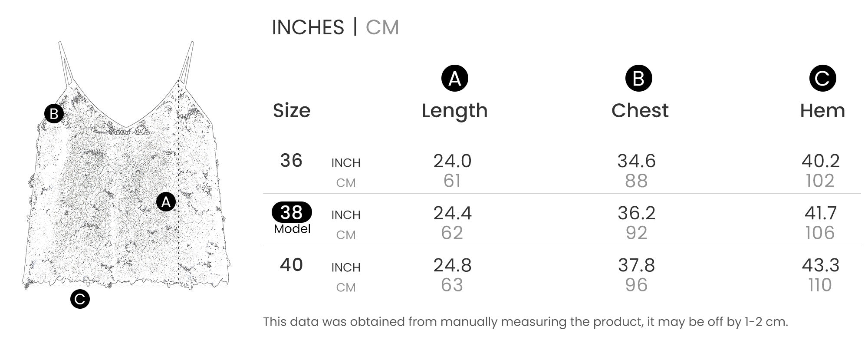This screenshot has height=350, width=868.
Task: Click the C marker below the garment hem
Action: [80, 299]
